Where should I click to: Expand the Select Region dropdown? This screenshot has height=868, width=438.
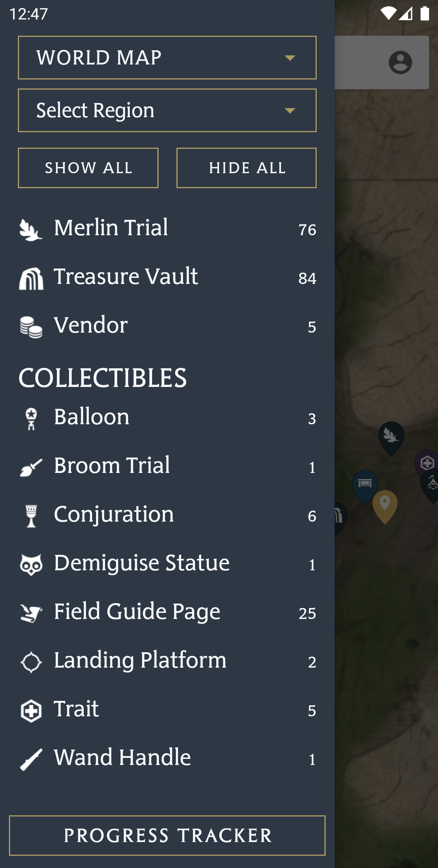(x=167, y=110)
